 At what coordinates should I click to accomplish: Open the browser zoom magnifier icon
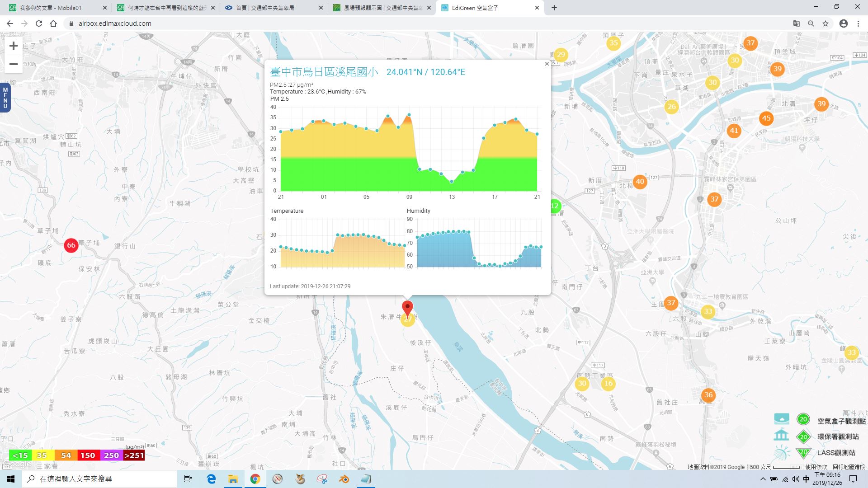[811, 23]
